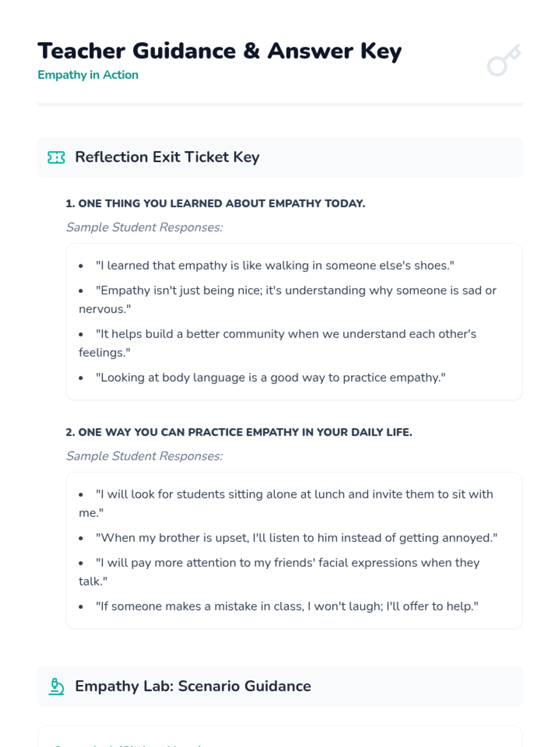Click the 'When my brother is upset' response
This screenshot has height=747, width=560.
pyautogui.click(x=296, y=538)
